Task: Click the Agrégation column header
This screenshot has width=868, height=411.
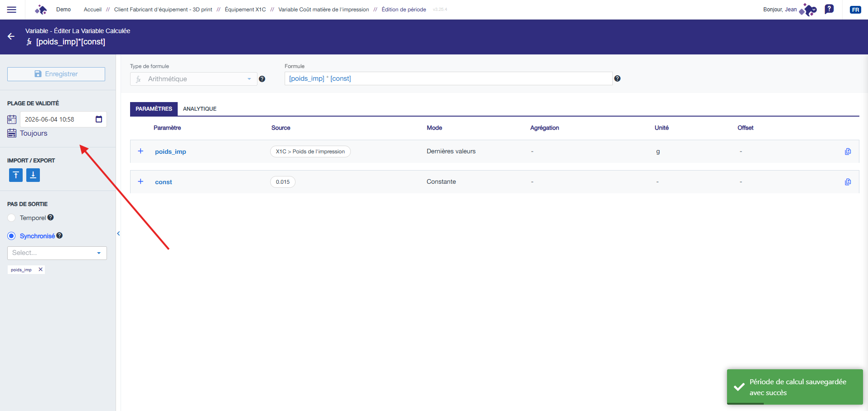Action: (x=545, y=128)
